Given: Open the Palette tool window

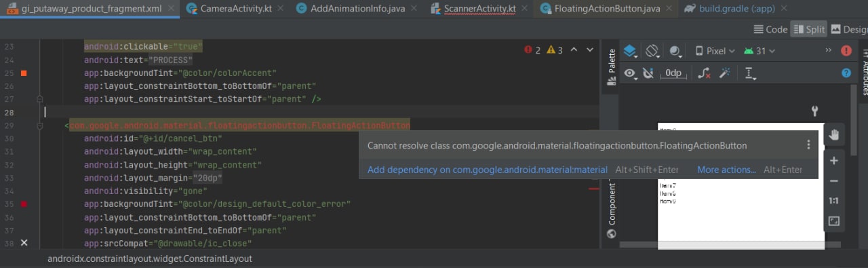Looking at the screenshot, I should point(611,66).
